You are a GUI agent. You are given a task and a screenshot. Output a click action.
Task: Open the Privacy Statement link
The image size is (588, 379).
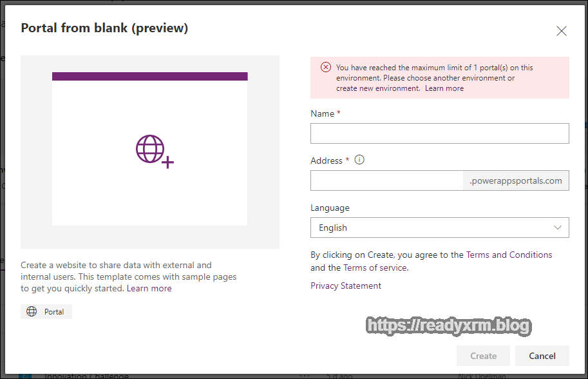(345, 285)
